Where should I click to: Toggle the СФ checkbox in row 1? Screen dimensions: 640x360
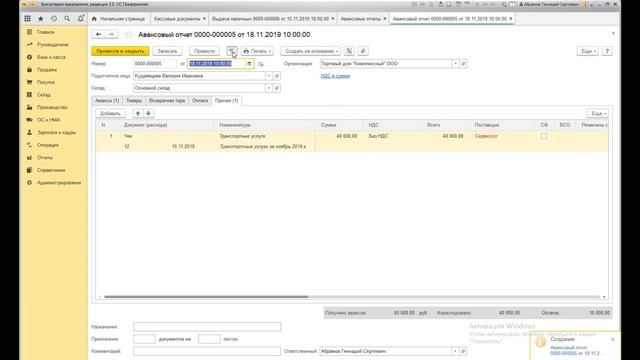pyautogui.click(x=544, y=136)
